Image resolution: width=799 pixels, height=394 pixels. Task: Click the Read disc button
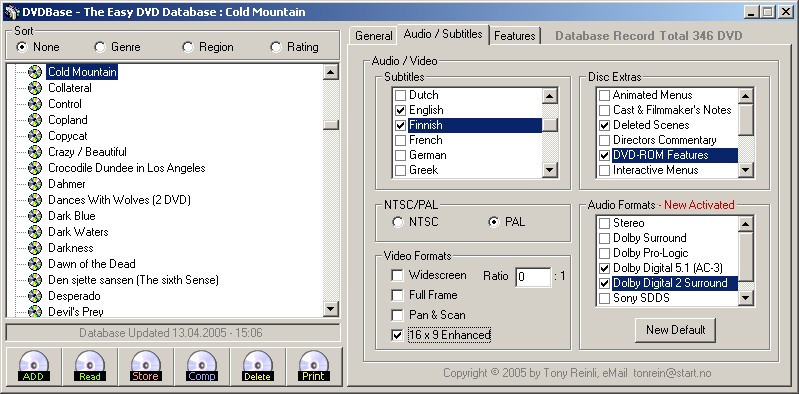90,366
